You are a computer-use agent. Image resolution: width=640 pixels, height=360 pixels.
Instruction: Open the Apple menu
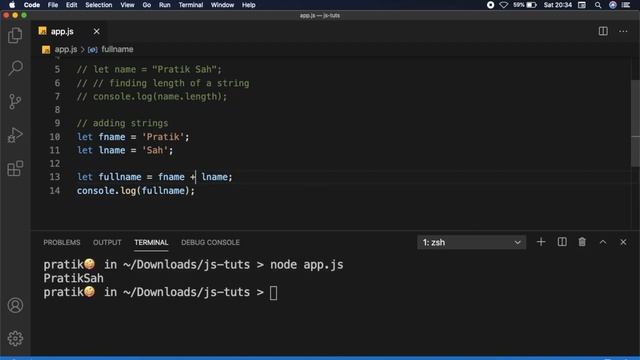(12, 5)
